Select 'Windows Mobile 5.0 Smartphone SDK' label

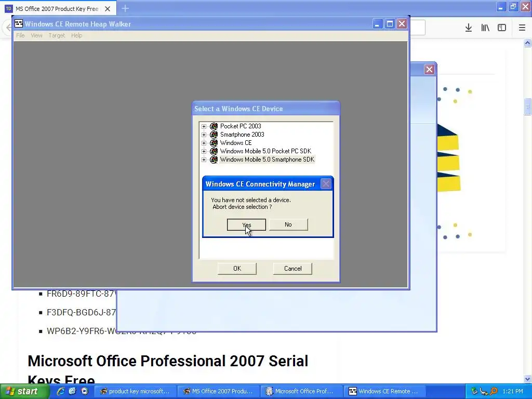(268, 159)
